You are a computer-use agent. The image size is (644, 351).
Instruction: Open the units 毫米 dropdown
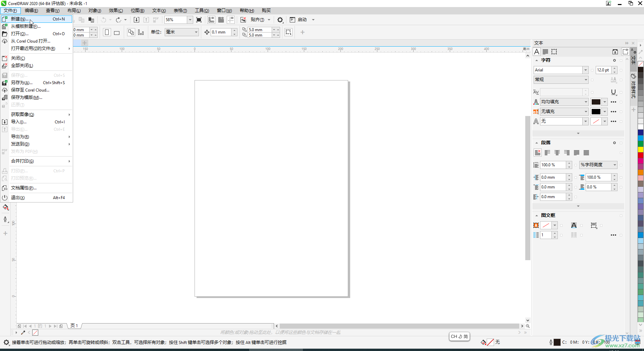click(196, 32)
